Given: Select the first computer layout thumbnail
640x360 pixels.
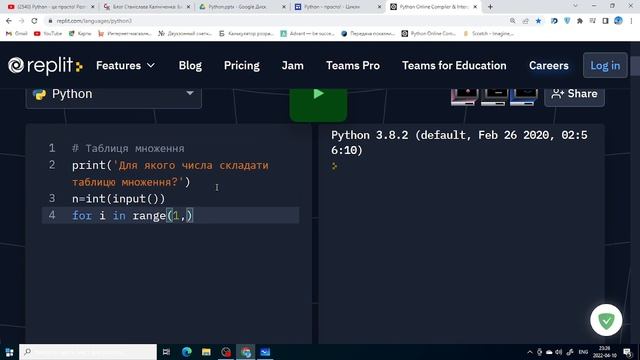Looking at the screenshot, I should tap(464, 98).
